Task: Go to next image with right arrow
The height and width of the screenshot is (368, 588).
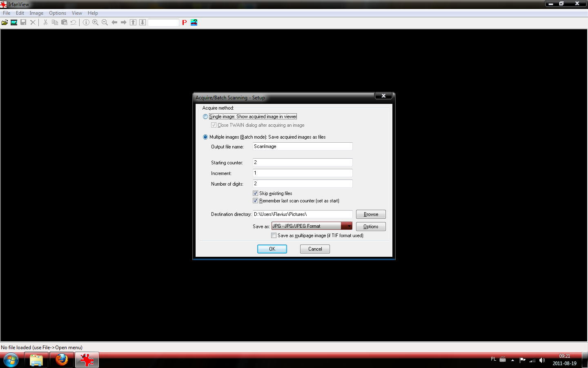Action: (124, 22)
